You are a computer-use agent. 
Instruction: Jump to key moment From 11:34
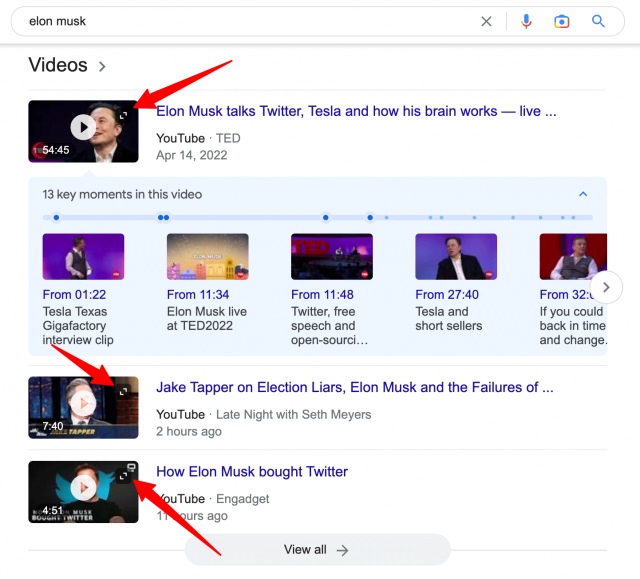(x=207, y=257)
